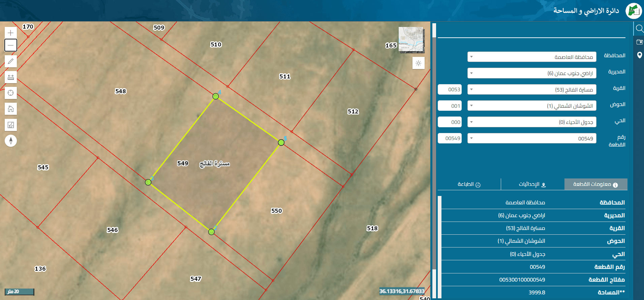
Task: Switch basemap using the overview thumbnail
Action: (411, 40)
